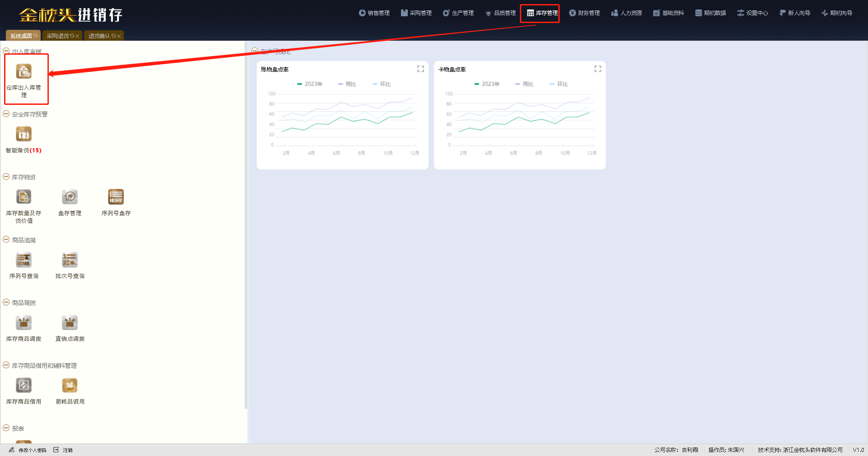This screenshot has width=868, height=456.
Task: Open the 品质管理 menu
Action: click(x=500, y=13)
